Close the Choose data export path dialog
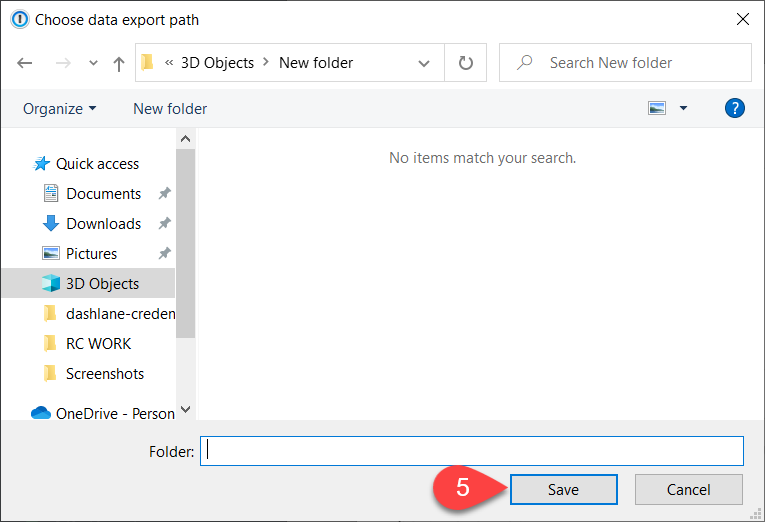The height and width of the screenshot is (522, 765). point(743,20)
